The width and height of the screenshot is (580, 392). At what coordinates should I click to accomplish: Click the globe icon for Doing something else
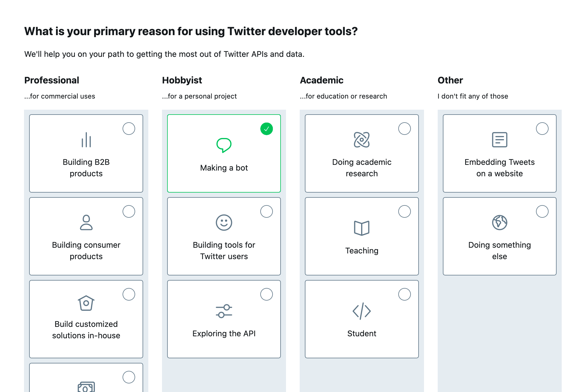point(499,223)
